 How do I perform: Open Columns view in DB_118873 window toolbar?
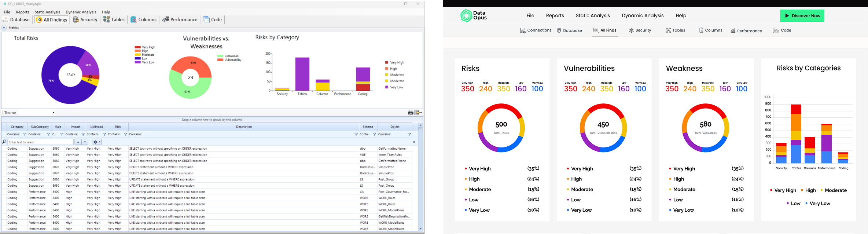[x=143, y=19]
